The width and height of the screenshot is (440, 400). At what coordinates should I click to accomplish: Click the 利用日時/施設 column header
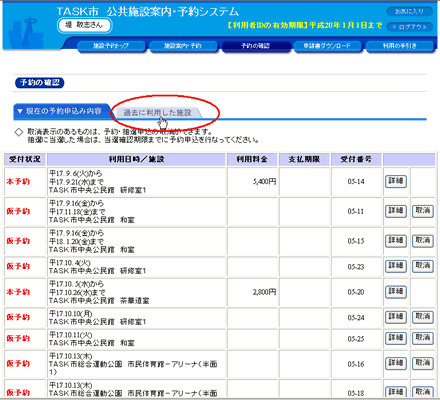pos(136,159)
